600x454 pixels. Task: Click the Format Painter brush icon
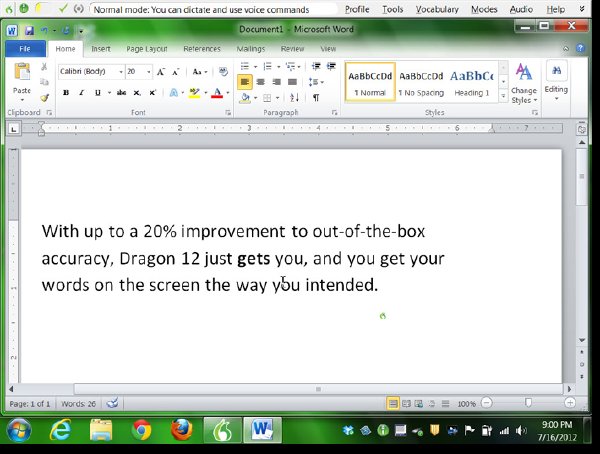(44, 98)
